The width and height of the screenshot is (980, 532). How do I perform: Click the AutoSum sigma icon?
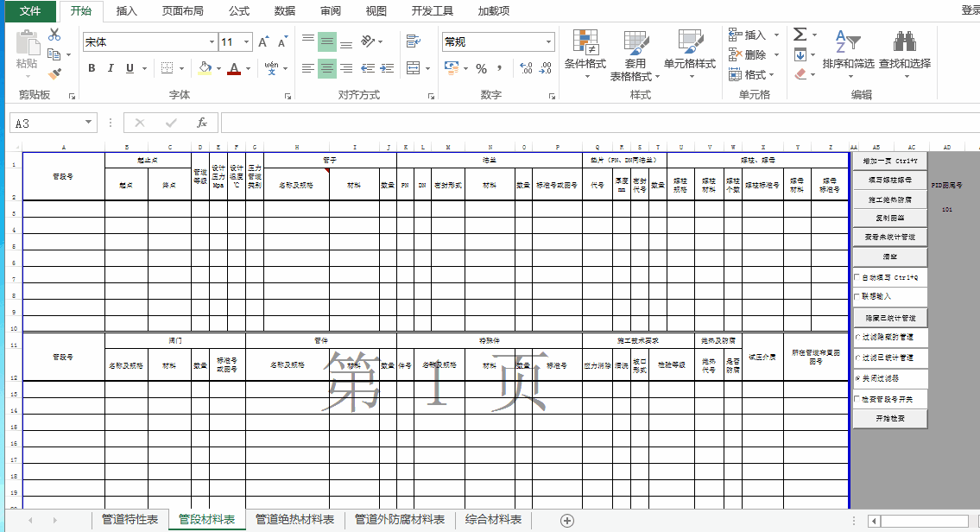(x=800, y=35)
